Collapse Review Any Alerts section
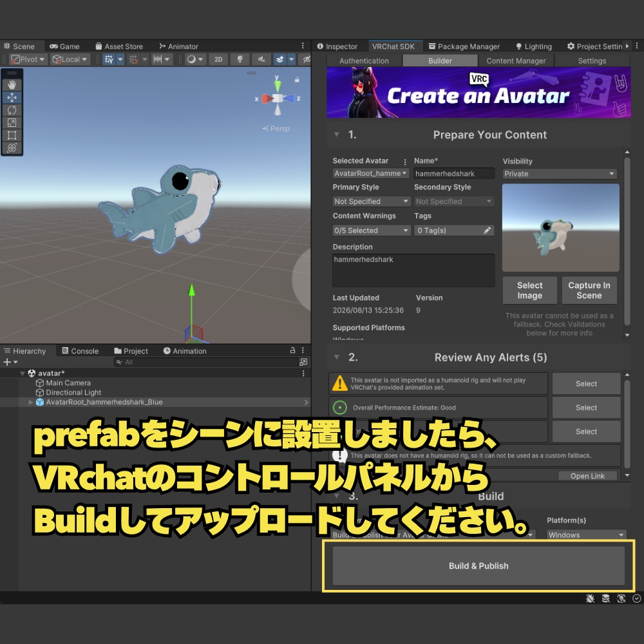This screenshot has width=644, height=644. tap(337, 357)
